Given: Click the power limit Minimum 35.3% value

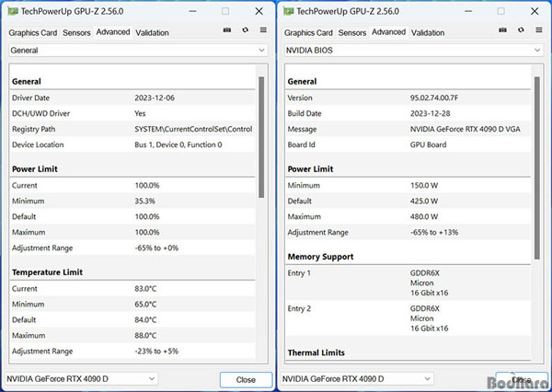Looking at the screenshot, I should pyautogui.click(x=145, y=202).
